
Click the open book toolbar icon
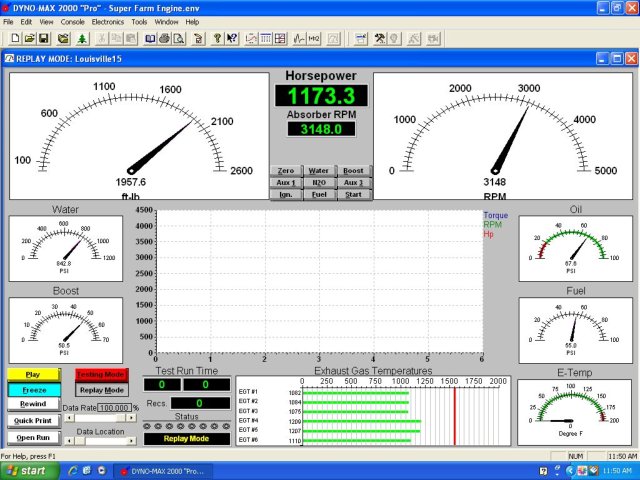pyautogui.click(x=150, y=38)
